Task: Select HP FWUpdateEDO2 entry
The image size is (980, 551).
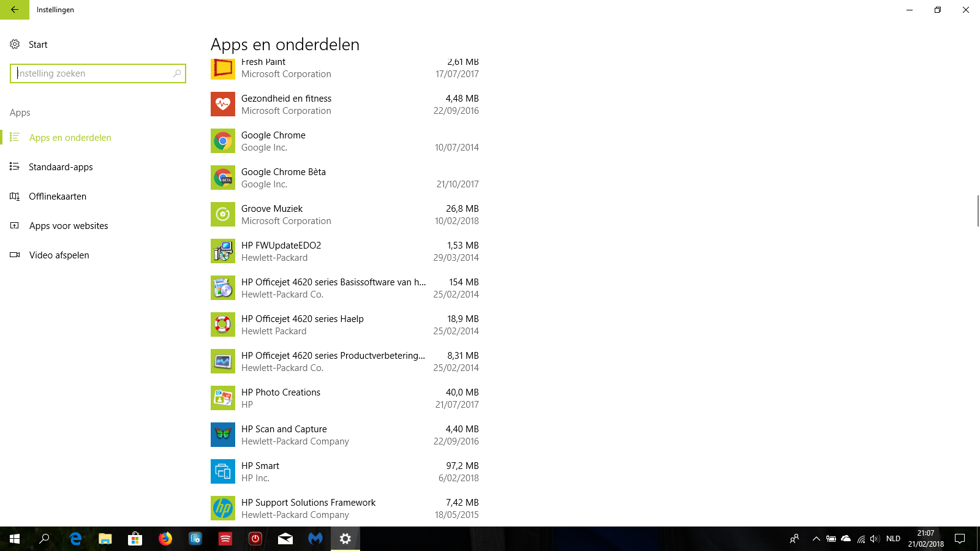Action: [345, 251]
